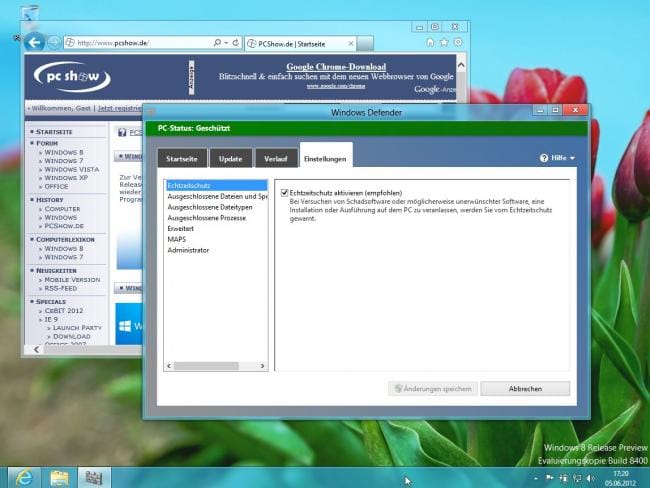Viewport: 650px width, 488px height.
Task: Click the Windows 8 tile image on pcshow
Action: (129, 324)
